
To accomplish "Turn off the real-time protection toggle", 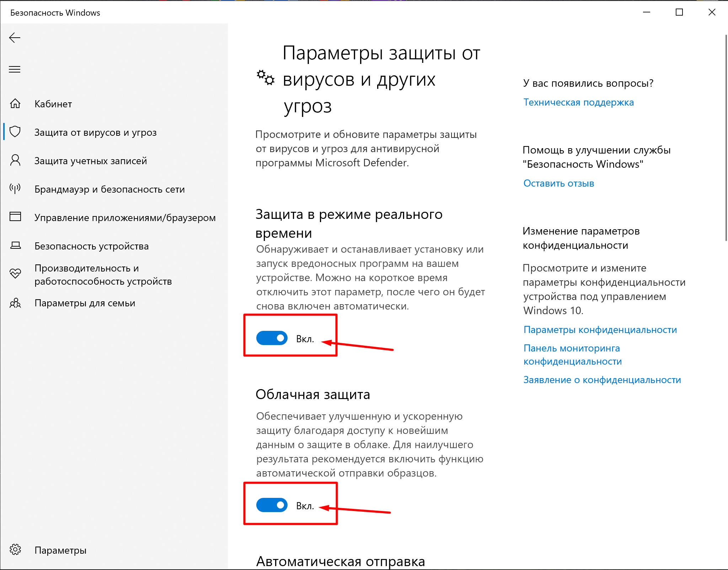I will point(272,338).
